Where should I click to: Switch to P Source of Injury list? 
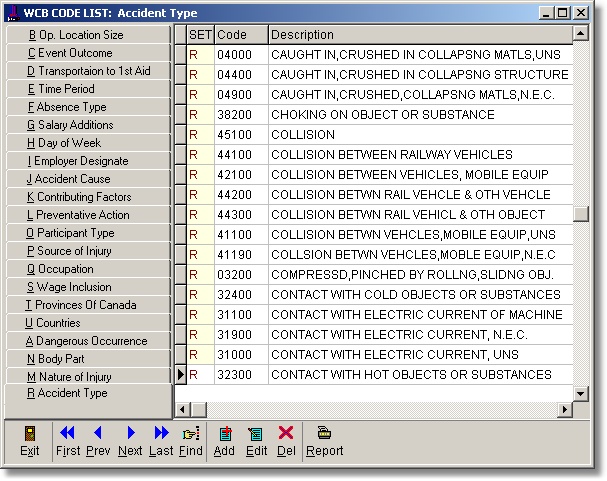88,251
